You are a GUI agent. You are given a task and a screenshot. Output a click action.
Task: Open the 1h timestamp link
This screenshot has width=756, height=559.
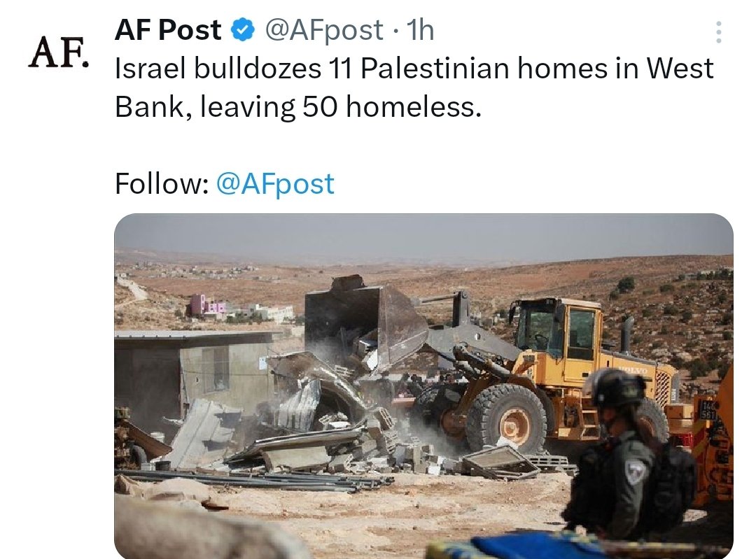[420, 30]
